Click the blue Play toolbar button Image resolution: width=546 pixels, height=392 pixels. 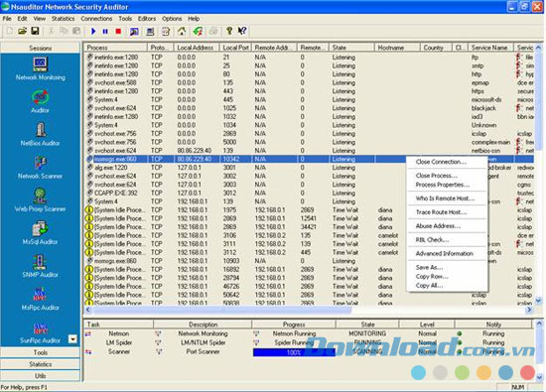pyautogui.click(x=93, y=32)
